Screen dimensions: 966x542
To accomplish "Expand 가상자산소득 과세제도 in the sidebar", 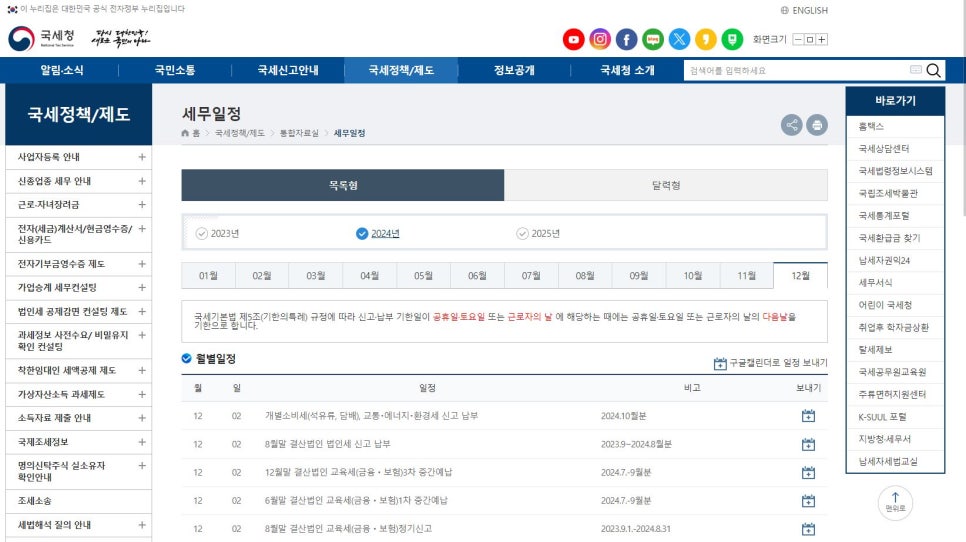I will [142, 394].
